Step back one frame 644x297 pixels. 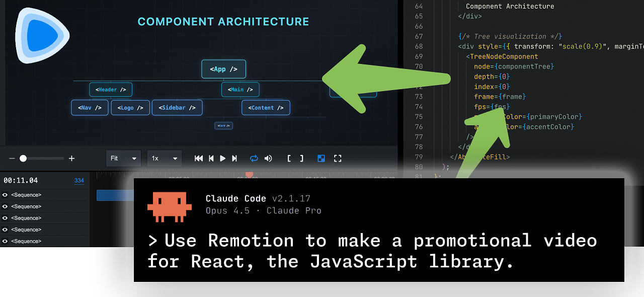(211, 158)
